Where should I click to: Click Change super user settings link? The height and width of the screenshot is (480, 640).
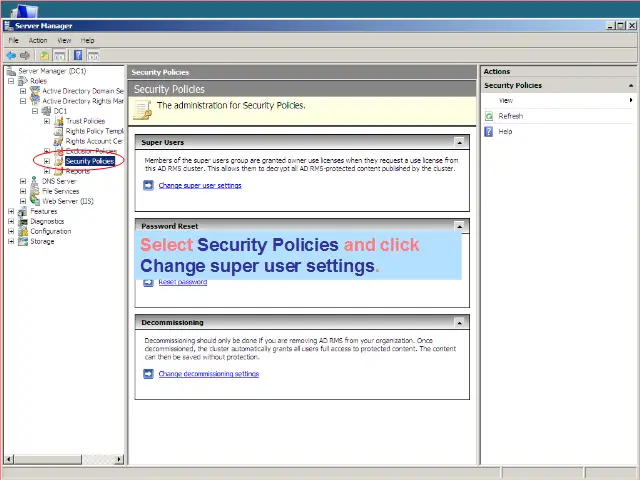(x=200, y=186)
